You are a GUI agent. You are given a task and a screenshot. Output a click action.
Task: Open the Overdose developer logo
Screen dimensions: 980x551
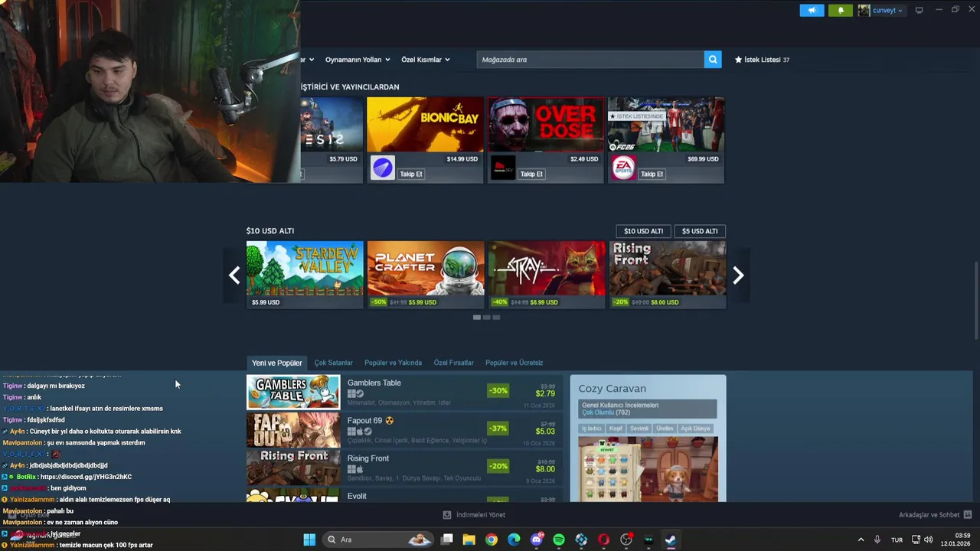[503, 168]
